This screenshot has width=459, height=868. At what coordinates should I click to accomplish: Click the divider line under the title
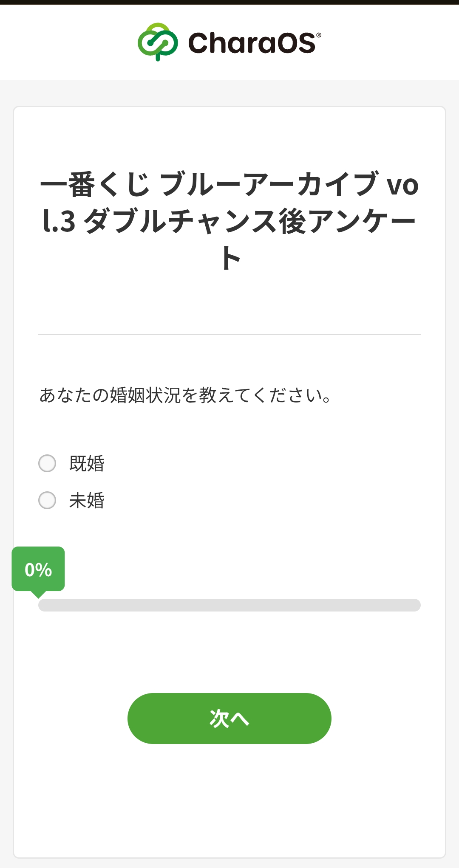point(229,335)
